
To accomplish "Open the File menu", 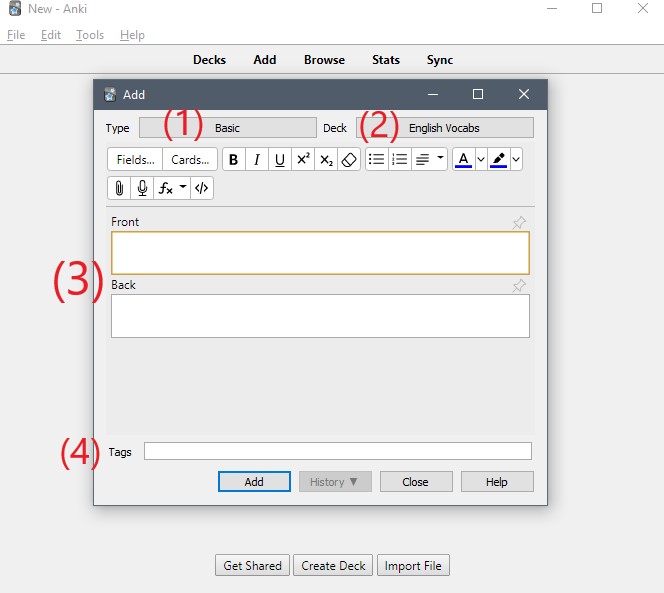I will (16, 35).
